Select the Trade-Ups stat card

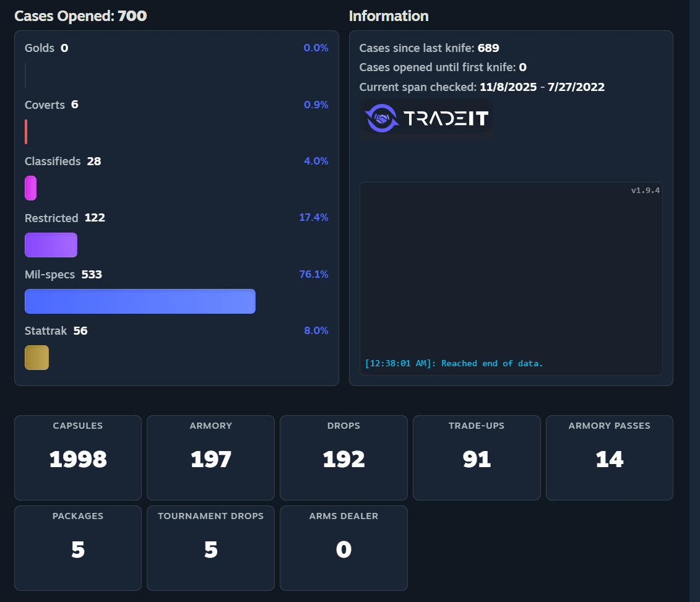[477, 458]
